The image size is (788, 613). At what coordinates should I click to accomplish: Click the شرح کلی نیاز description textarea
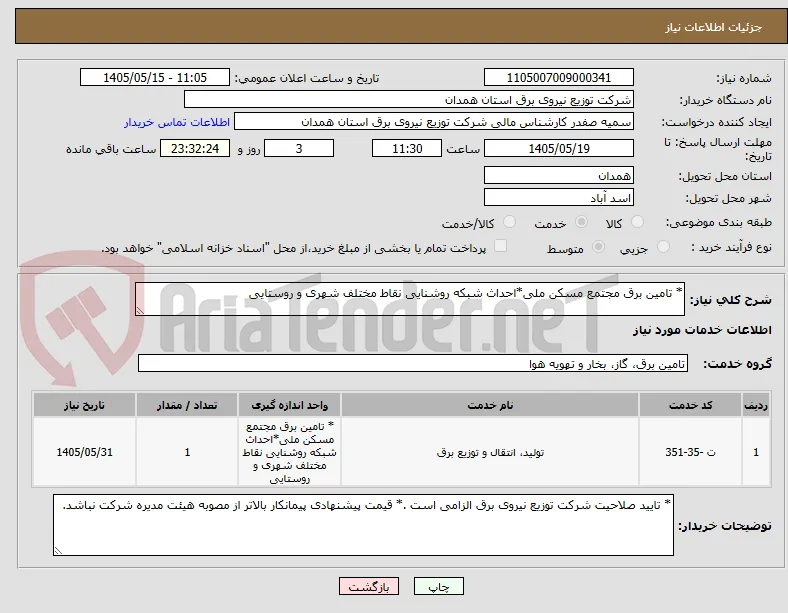tap(410, 299)
